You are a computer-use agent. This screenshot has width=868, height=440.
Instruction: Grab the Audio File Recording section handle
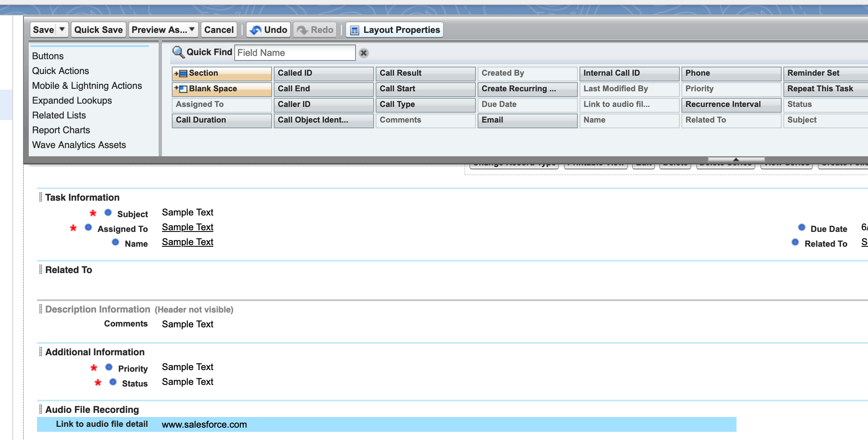[x=41, y=410]
